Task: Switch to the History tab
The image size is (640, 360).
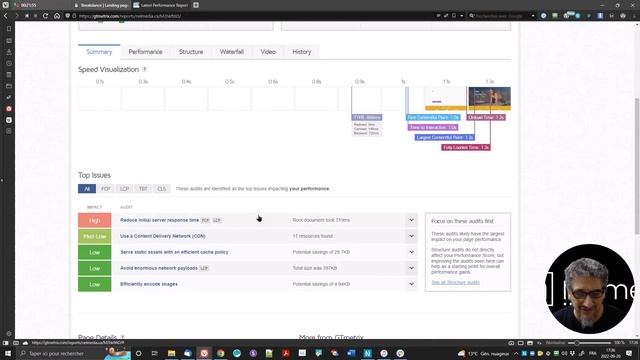Action: tap(302, 52)
